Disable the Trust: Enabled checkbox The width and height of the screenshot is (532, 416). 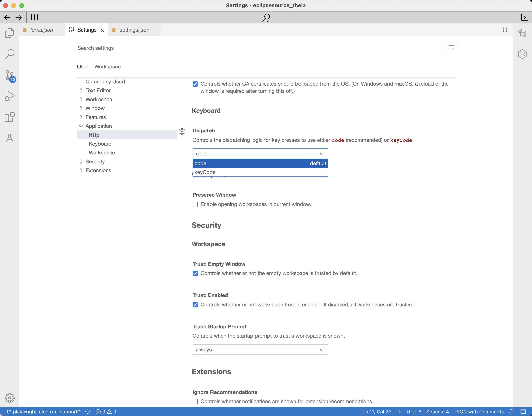[x=195, y=305]
